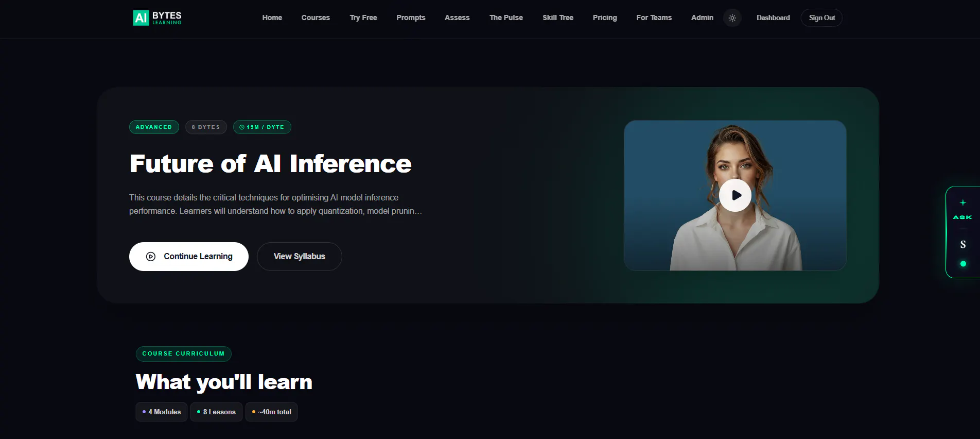Click the 15M / BYTE duration badge

coord(262,127)
